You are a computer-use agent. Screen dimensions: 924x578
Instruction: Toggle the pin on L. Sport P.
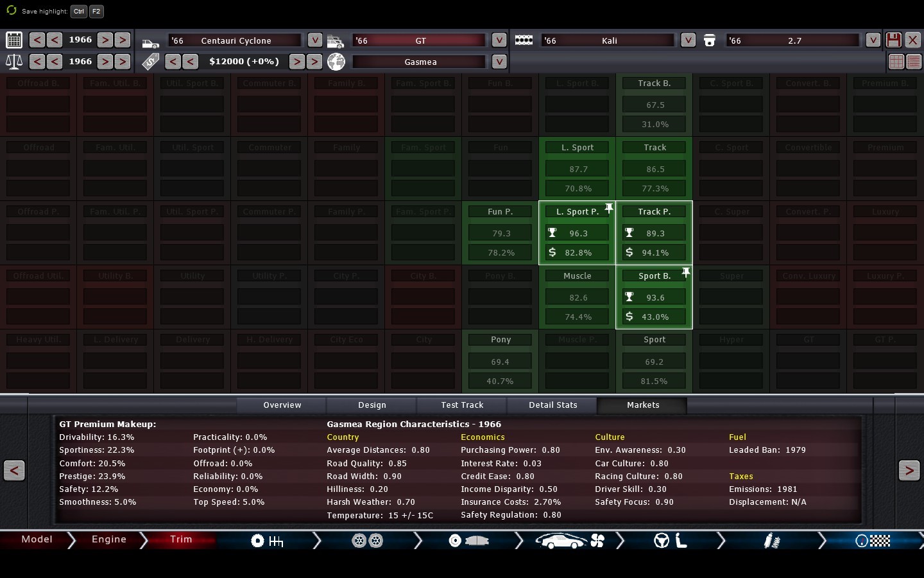(609, 207)
